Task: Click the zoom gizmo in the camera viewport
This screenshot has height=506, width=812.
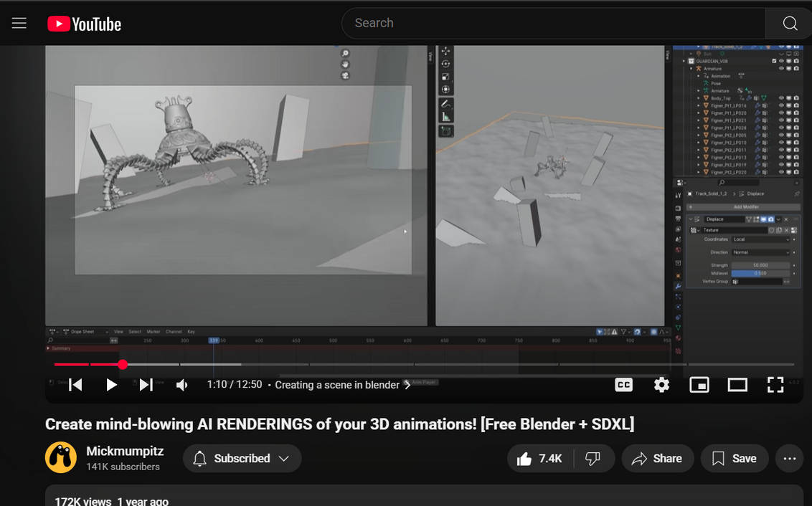Action: (346, 53)
